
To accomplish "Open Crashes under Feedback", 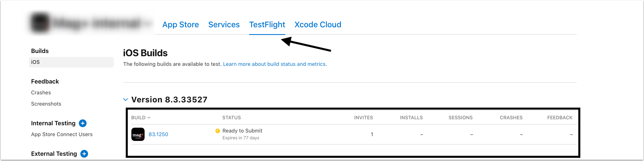I will [41, 93].
